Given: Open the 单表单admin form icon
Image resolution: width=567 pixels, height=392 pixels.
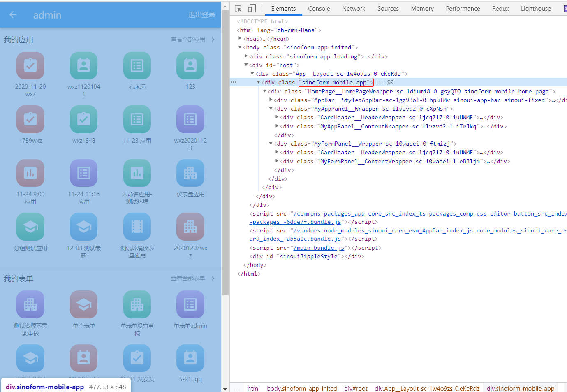Looking at the screenshot, I should [x=190, y=304].
